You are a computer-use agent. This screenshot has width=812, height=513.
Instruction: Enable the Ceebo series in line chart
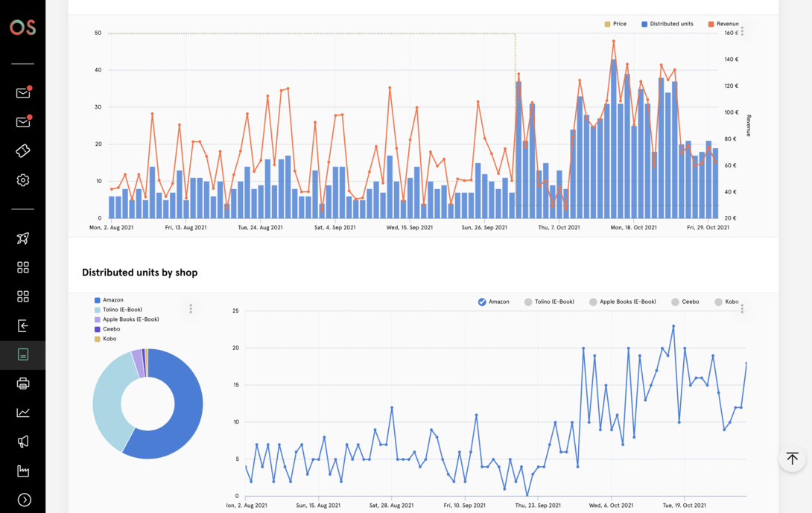coord(675,302)
